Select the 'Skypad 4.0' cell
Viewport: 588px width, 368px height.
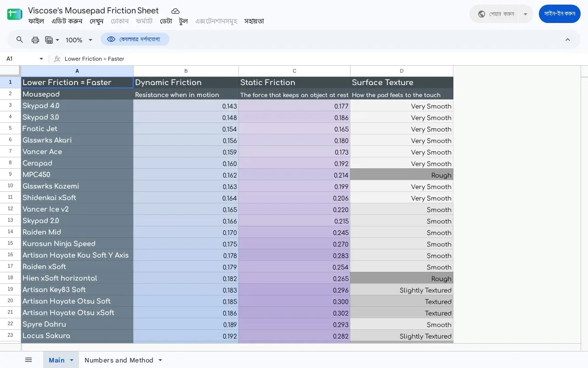[77, 105]
